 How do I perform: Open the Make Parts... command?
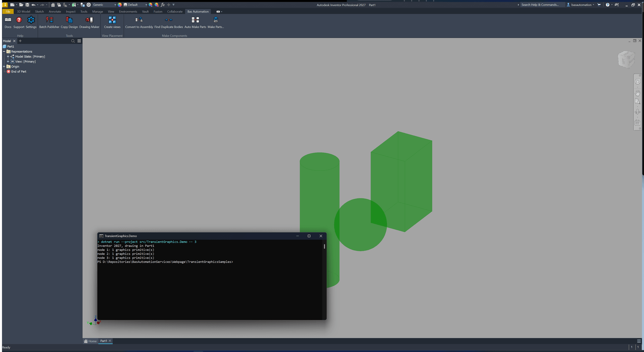coord(216,22)
